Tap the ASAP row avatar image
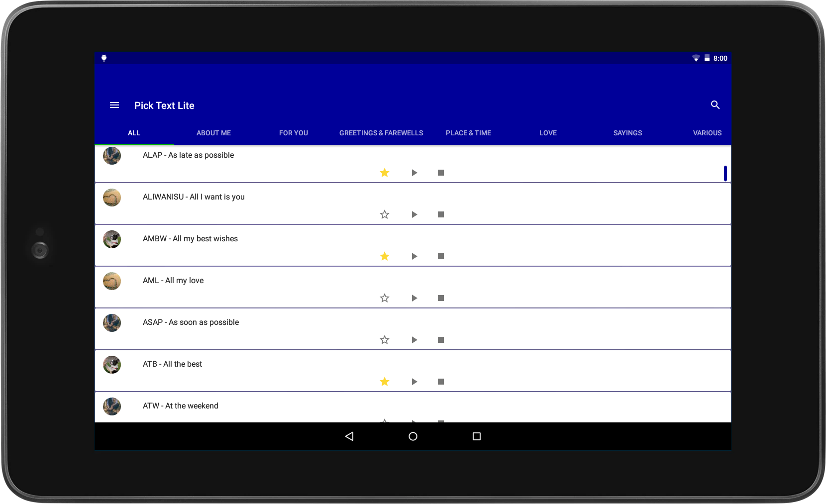Viewport: 826px width, 504px height. (x=112, y=323)
